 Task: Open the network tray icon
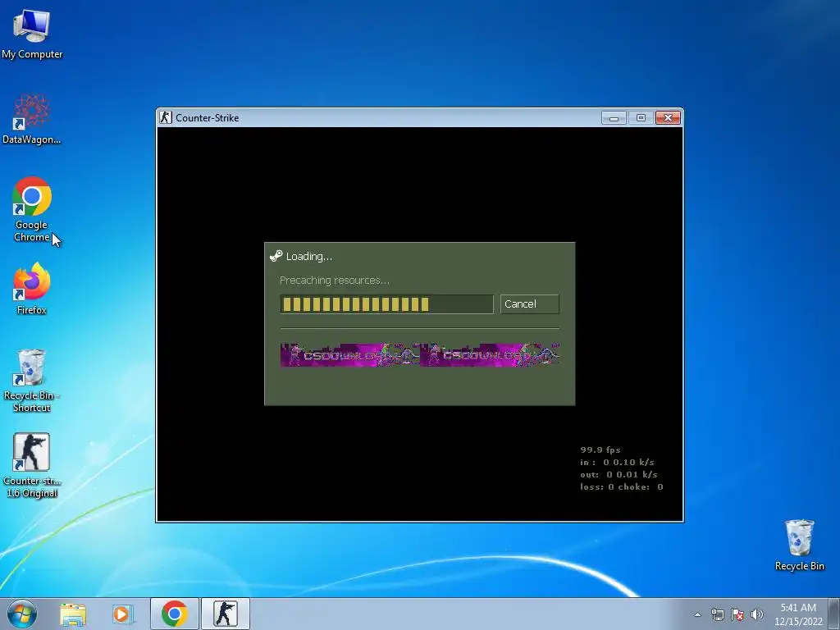(717, 614)
